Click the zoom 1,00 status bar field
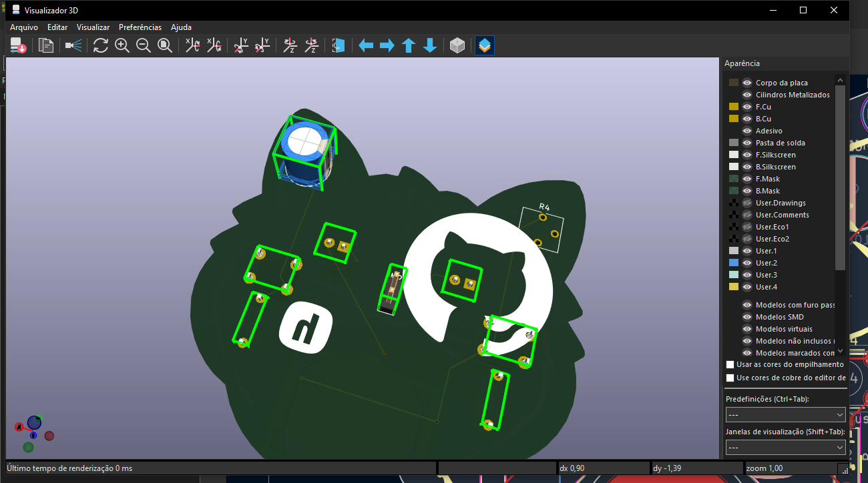Viewport: 868px width, 483px height. click(791, 468)
